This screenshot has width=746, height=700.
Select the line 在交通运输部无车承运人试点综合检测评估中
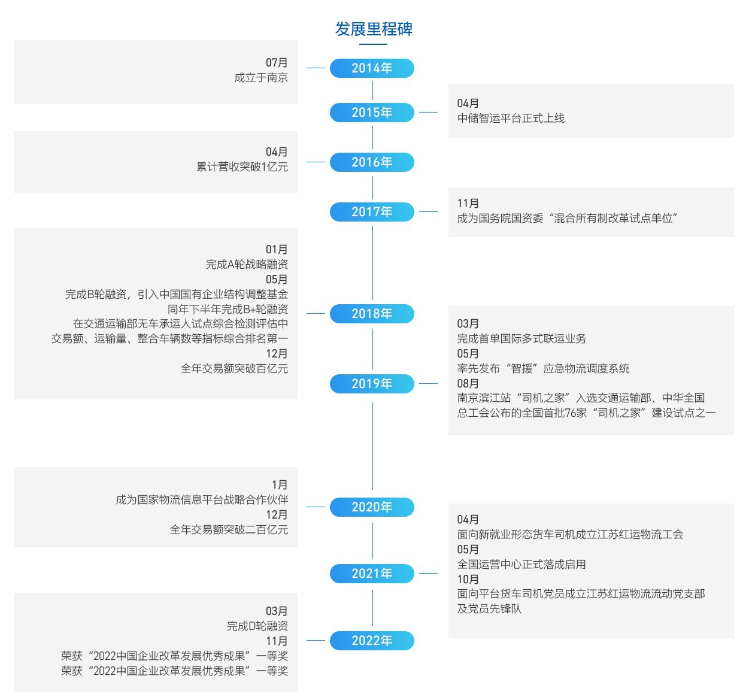180,324
